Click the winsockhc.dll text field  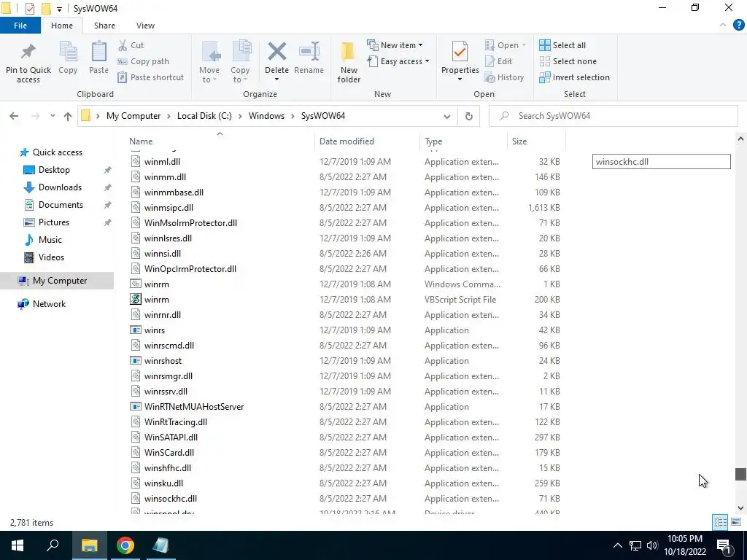pyautogui.click(x=661, y=161)
